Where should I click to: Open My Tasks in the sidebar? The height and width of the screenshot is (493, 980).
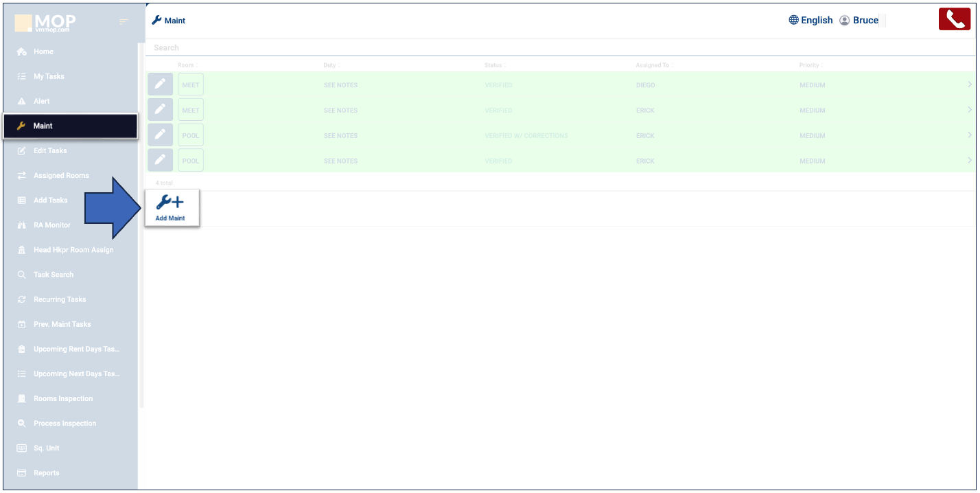pyautogui.click(x=49, y=76)
